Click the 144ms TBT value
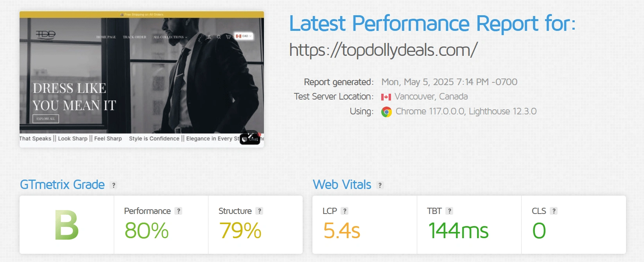This screenshot has height=262, width=644. tap(458, 230)
